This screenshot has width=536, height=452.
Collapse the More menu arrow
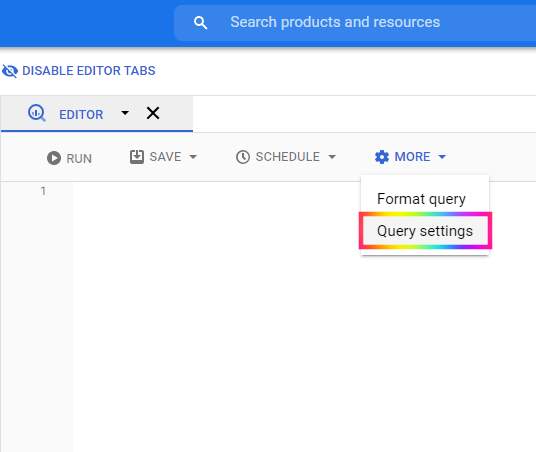[442, 157]
